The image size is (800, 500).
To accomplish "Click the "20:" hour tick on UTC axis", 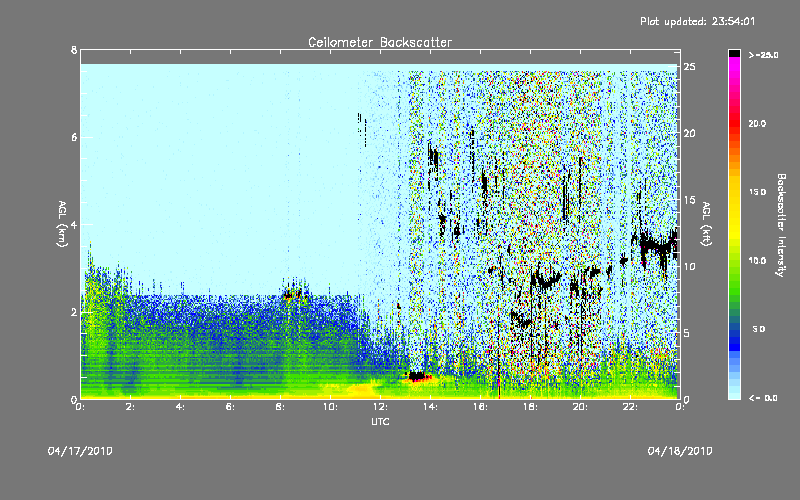I will click(x=580, y=407).
